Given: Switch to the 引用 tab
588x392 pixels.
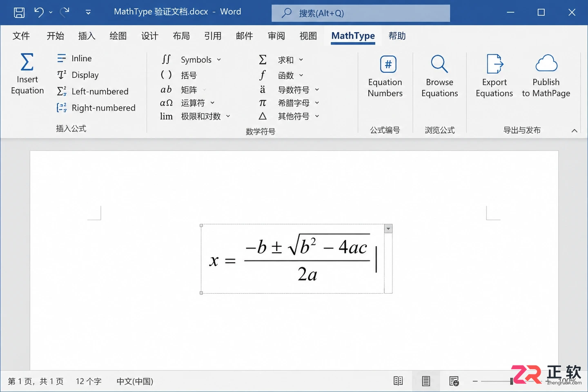Looking at the screenshot, I should pyautogui.click(x=213, y=36).
